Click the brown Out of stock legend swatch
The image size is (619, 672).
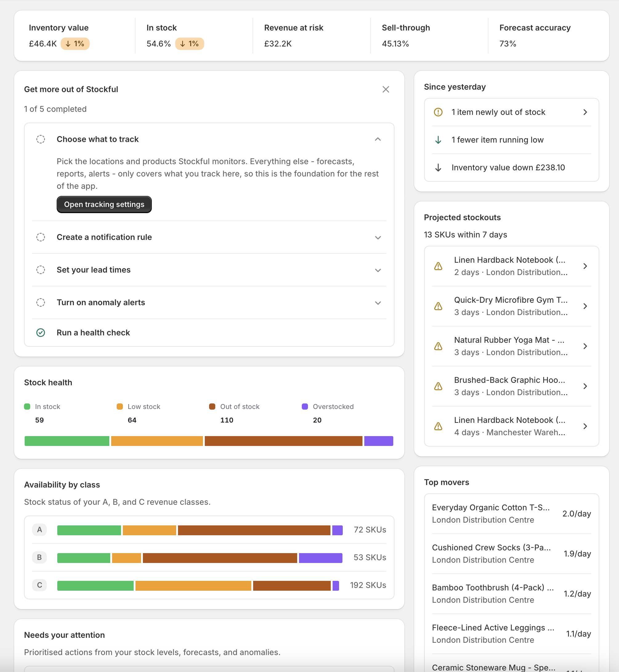pos(212,407)
